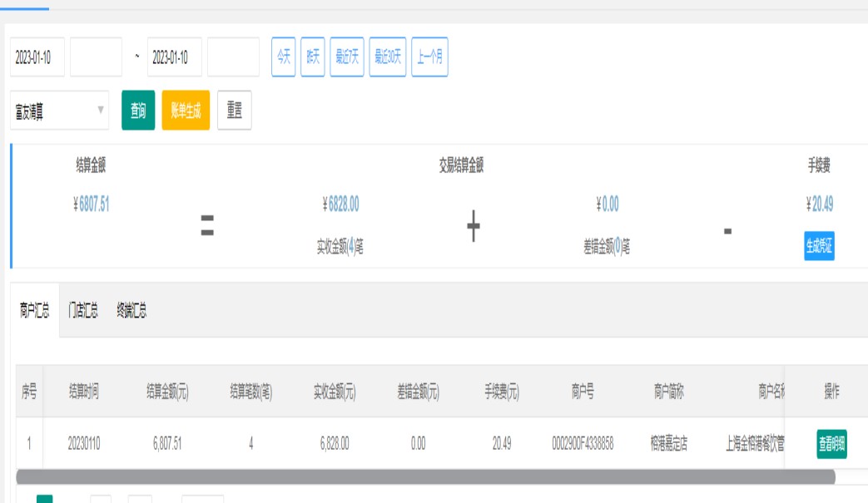
Task: Click 查看明细 in the first table row
Action: click(x=831, y=444)
